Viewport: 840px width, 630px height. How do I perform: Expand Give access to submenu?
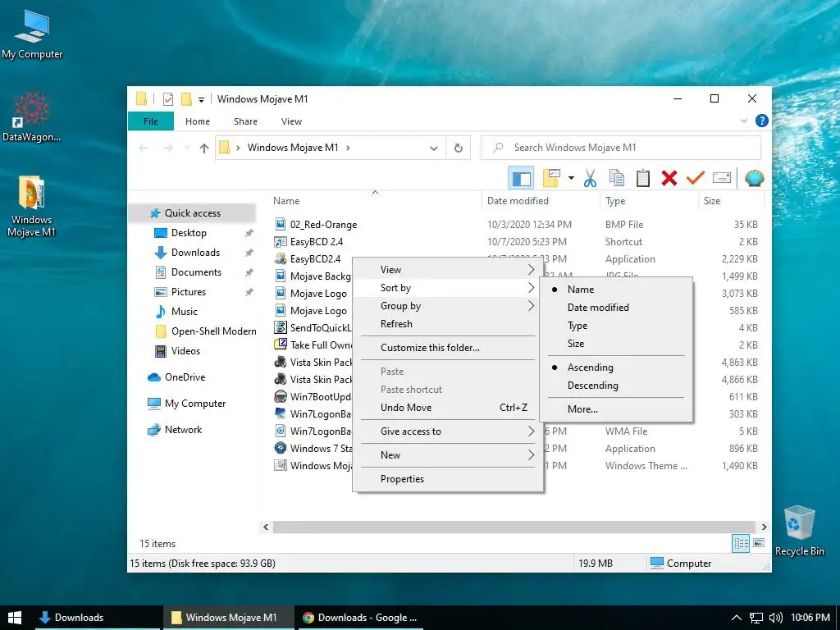[x=448, y=431]
